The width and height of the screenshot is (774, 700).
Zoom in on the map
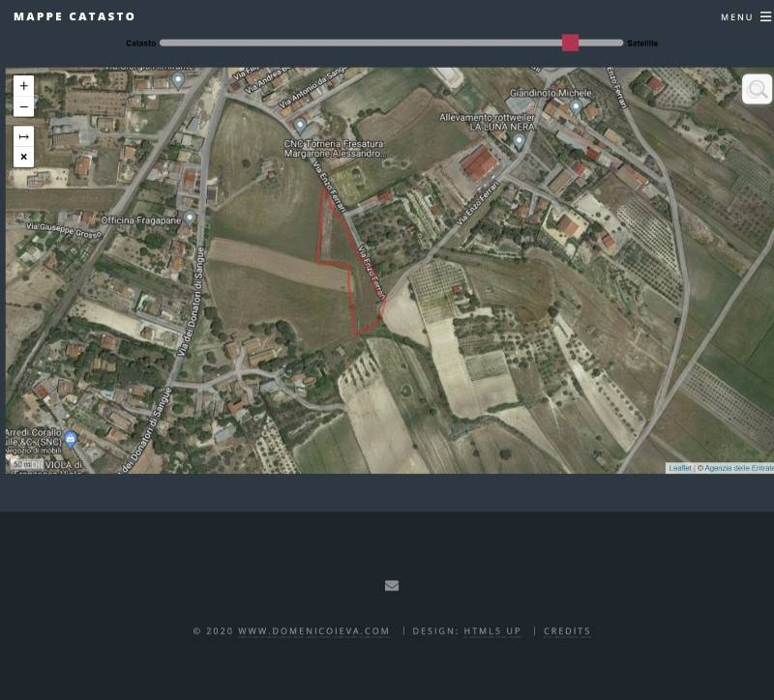pyautogui.click(x=23, y=86)
